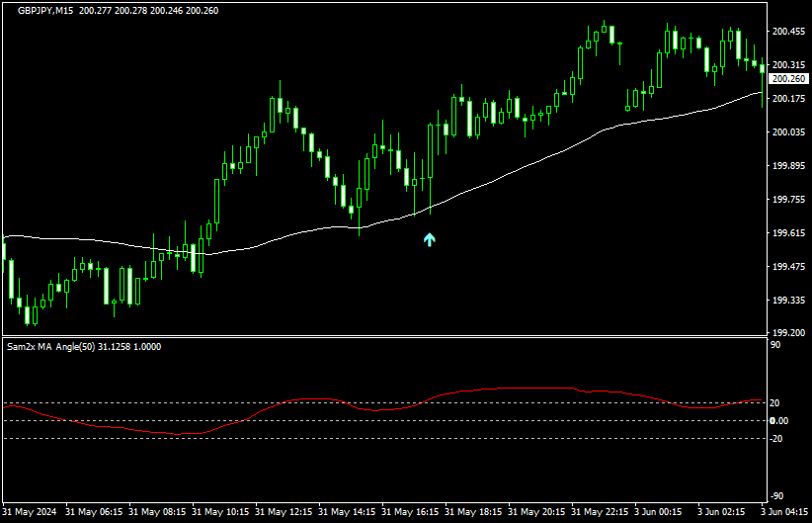Click the current price tag 200.260
The image size is (812, 523).
click(788, 79)
